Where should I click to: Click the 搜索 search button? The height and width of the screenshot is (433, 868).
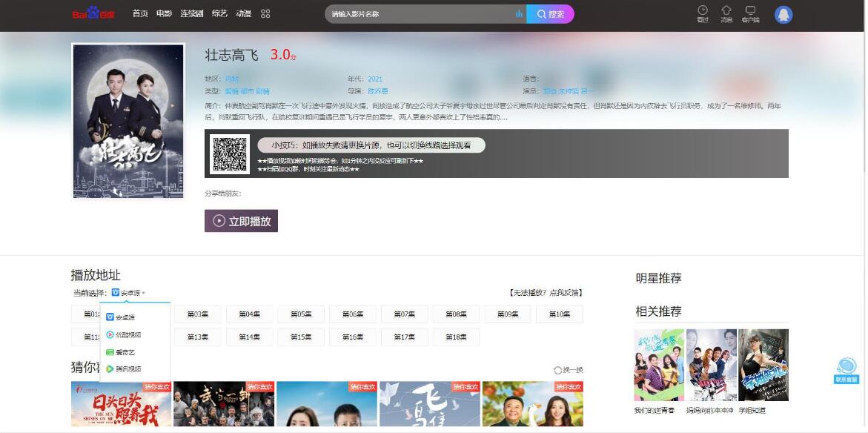550,14
